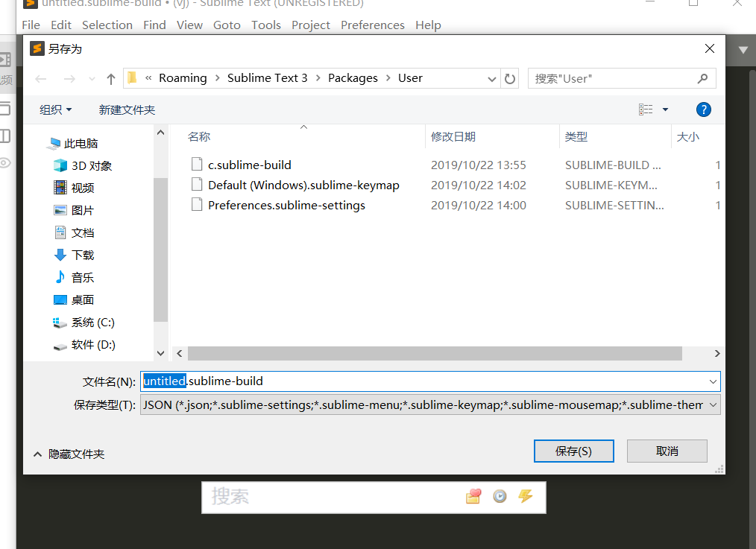The height and width of the screenshot is (549, 756).
Task: Open the Tools menu
Action: 266,25
